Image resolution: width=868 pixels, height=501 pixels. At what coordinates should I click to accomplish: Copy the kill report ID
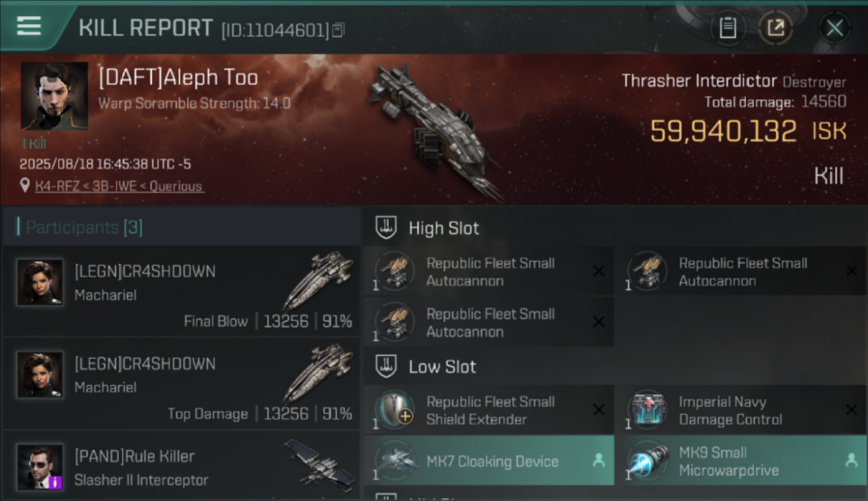coord(339,30)
